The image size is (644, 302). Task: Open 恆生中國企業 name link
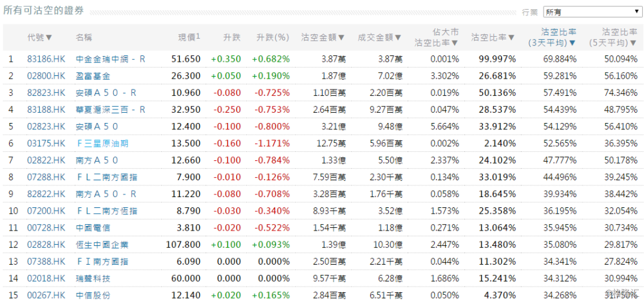[102, 245]
